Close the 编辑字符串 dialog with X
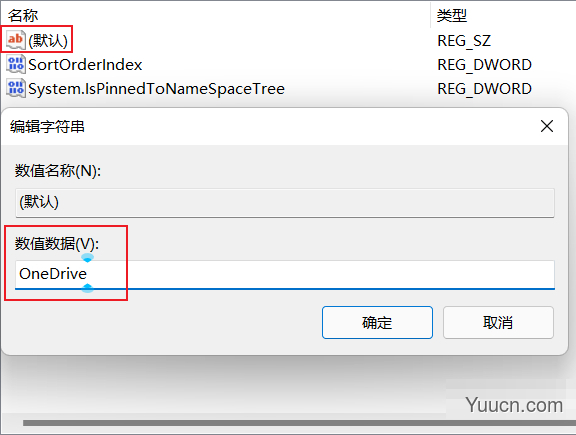This screenshot has height=435, width=576. 547,126
